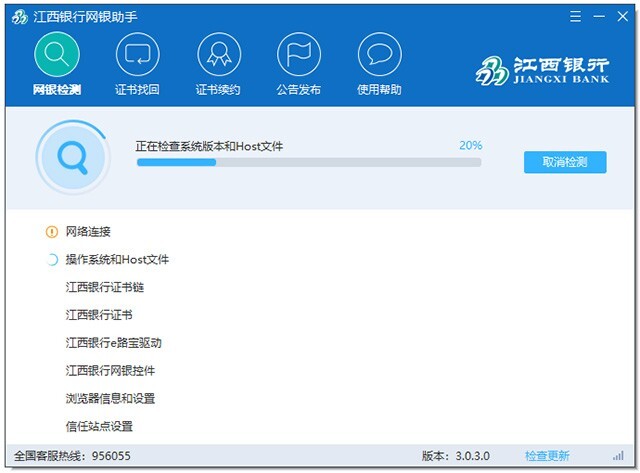
Task: Click the small app logo in title bar
Action: 20,17
